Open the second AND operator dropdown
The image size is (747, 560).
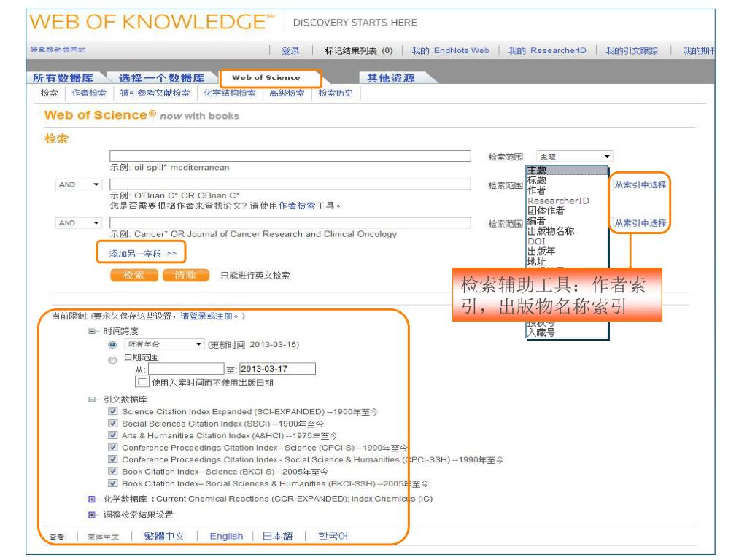tap(79, 223)
